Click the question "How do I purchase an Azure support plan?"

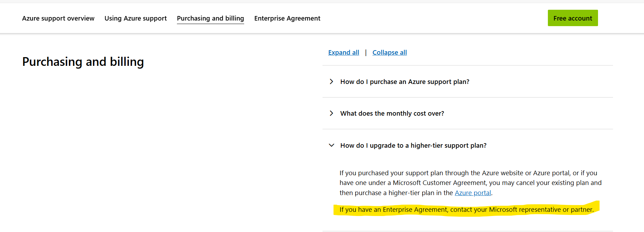coord(405,82)
